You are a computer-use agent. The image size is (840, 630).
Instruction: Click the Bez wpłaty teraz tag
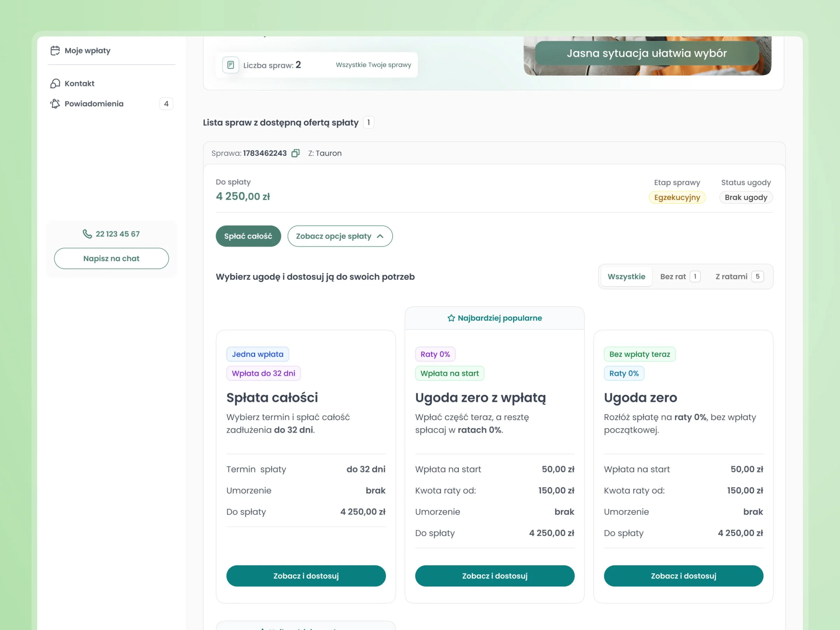click(639, 354)
